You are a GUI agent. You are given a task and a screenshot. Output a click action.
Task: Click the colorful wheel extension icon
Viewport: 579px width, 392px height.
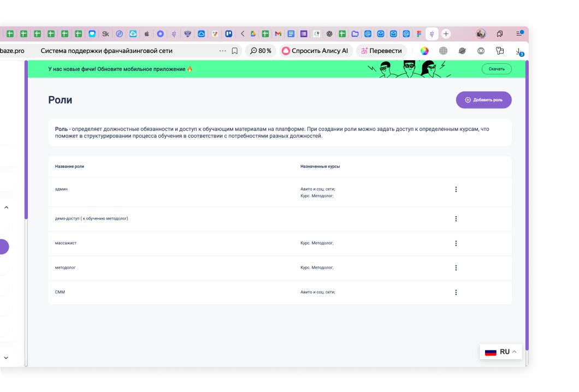click(424, 51)
